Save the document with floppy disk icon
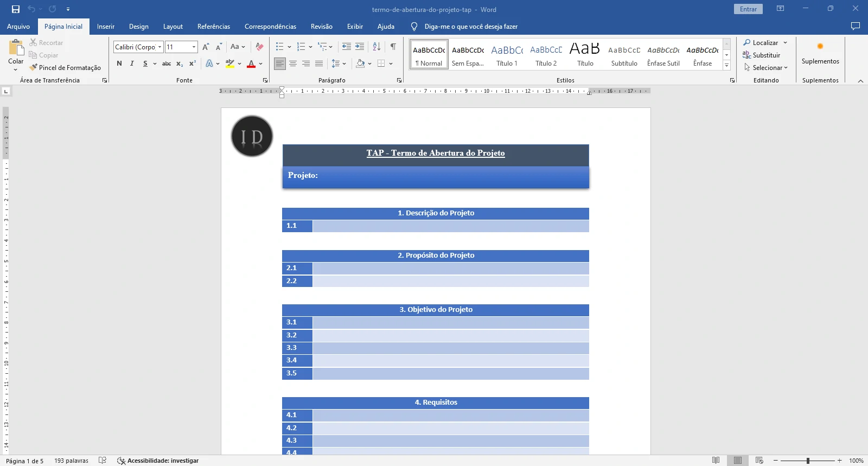The height and width of the screenshot is (466, 868). 16,9
